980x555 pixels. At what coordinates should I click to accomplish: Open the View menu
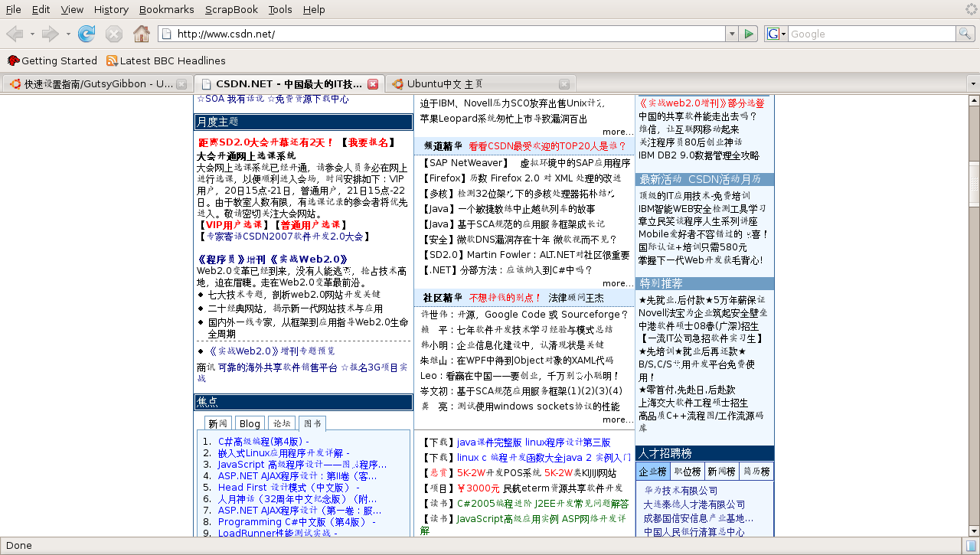[x=72, y=9]
